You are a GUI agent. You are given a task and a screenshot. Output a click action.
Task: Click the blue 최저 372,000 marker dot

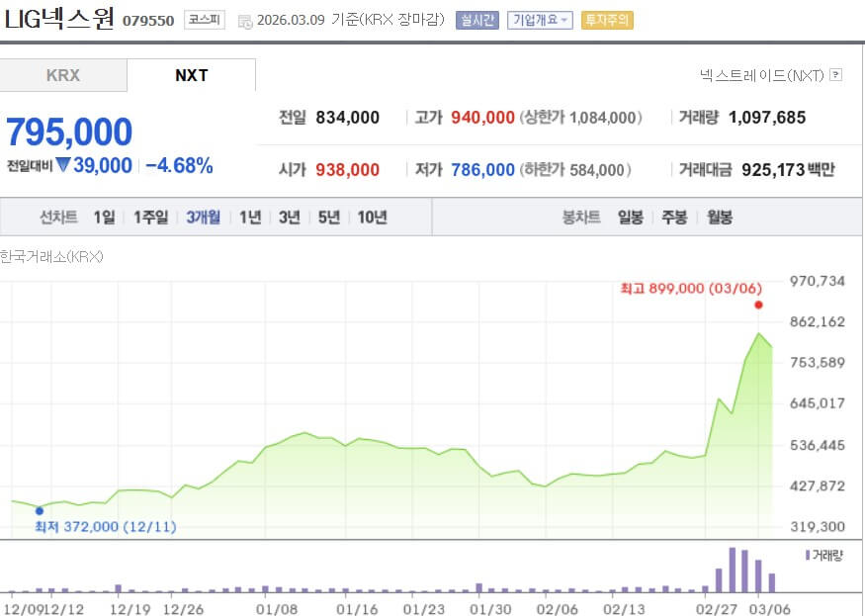[39, 511]
